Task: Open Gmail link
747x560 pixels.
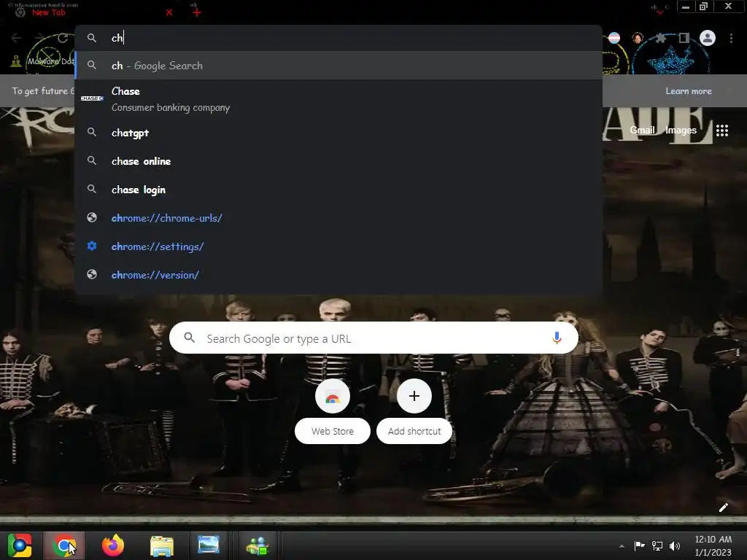Action: coord(642,130)
